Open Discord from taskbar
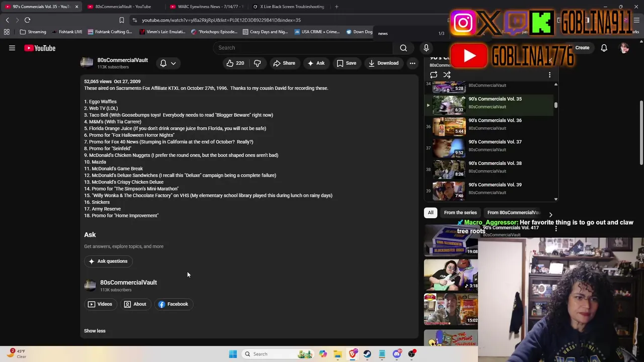 397,354
